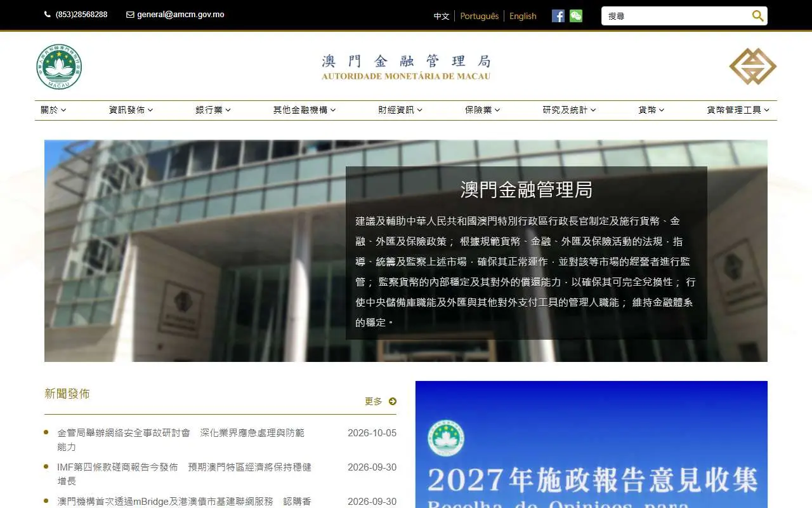Viewport: 812px width, 508px height.
Task: Open the mBridge 港澳債市 news item
Action: 184,502
